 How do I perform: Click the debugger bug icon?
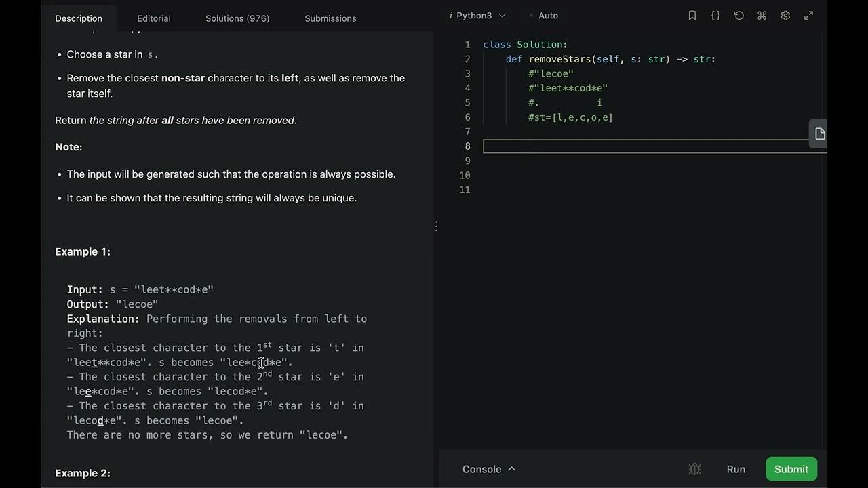tap(694, 469)
